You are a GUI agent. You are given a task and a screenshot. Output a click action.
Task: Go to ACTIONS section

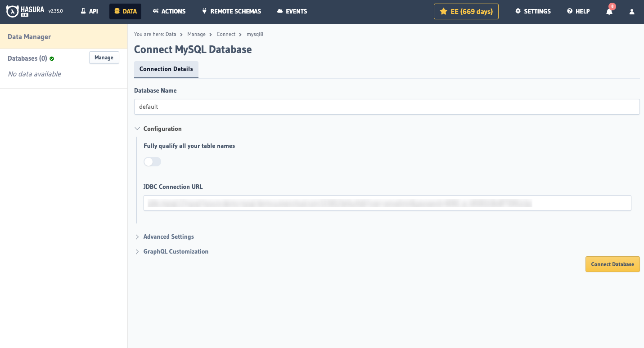pos(169,11)
